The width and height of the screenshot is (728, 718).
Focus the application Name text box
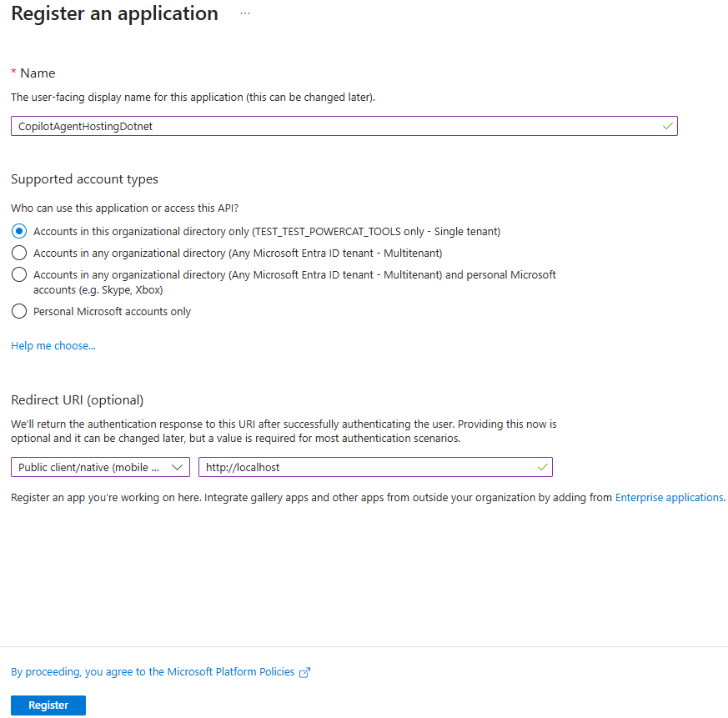(x=334, y=126)
